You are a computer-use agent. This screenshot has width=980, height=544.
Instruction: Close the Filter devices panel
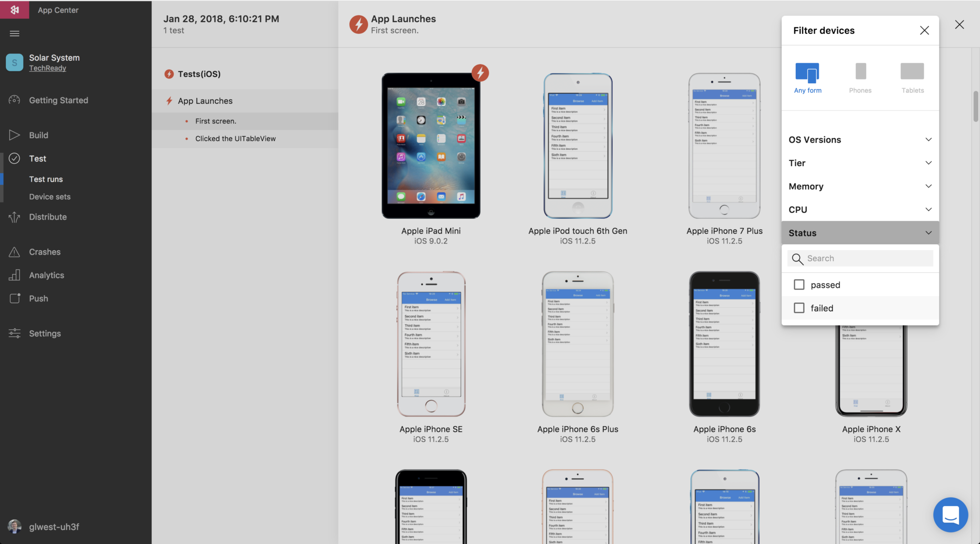tap(924, 30)
